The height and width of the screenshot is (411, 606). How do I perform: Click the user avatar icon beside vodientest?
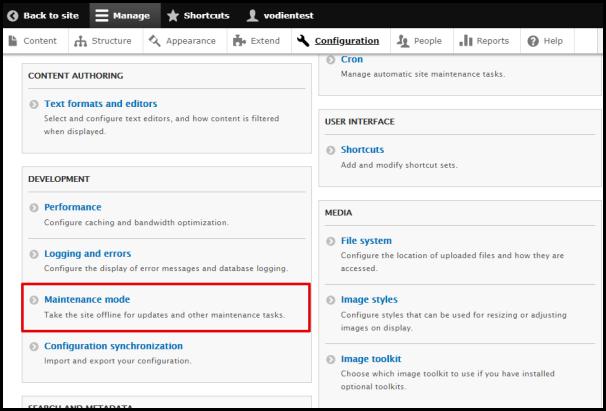pos(252,16)
